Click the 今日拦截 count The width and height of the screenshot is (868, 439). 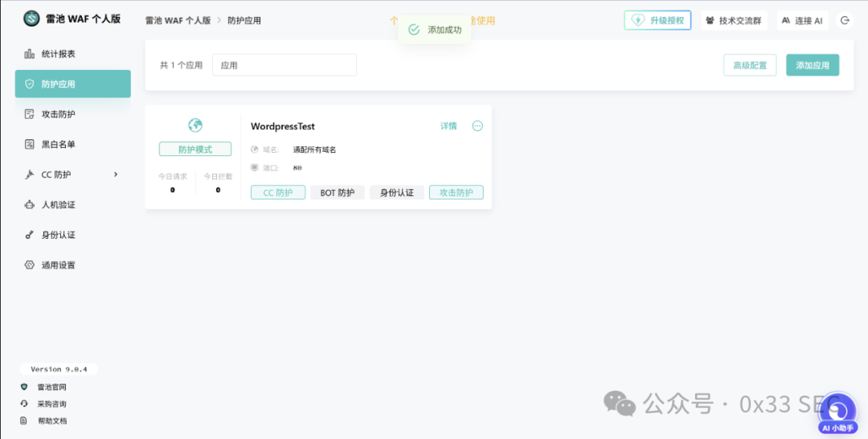[x=218, y=190]
